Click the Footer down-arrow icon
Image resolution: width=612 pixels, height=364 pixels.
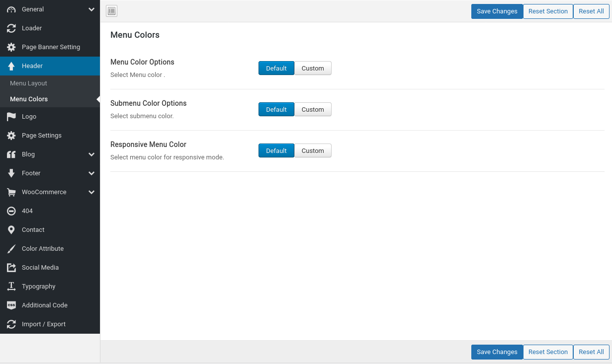click(11, 173)
